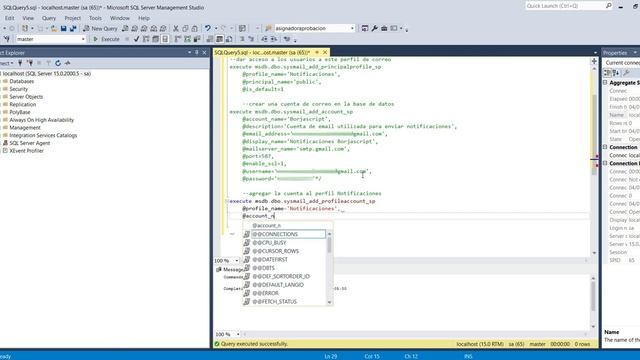This screenshot has height=360, width=640.
Task: Select @@FETCH_STATUS in autocomplete list
Action: coord(274,302)
